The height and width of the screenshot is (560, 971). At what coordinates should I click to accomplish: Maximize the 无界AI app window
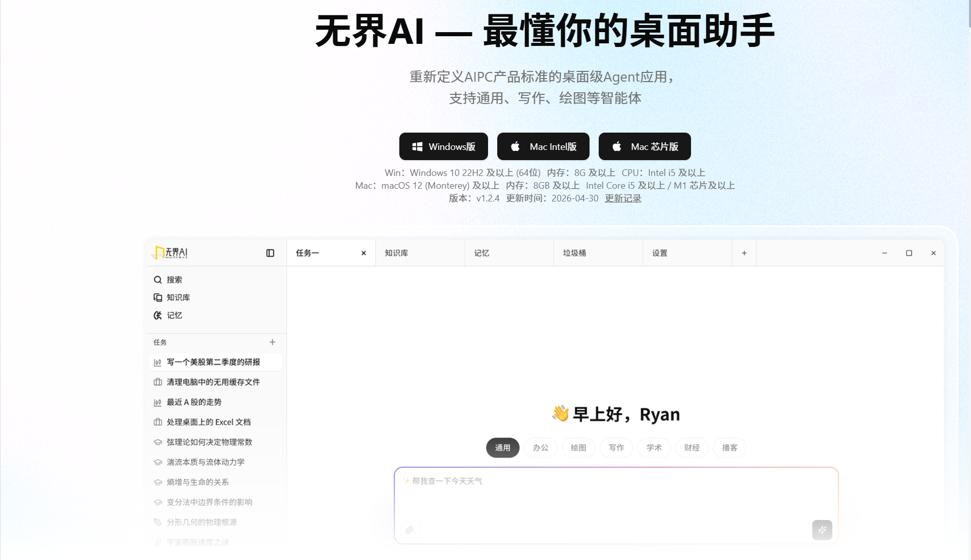pos(909,253)
